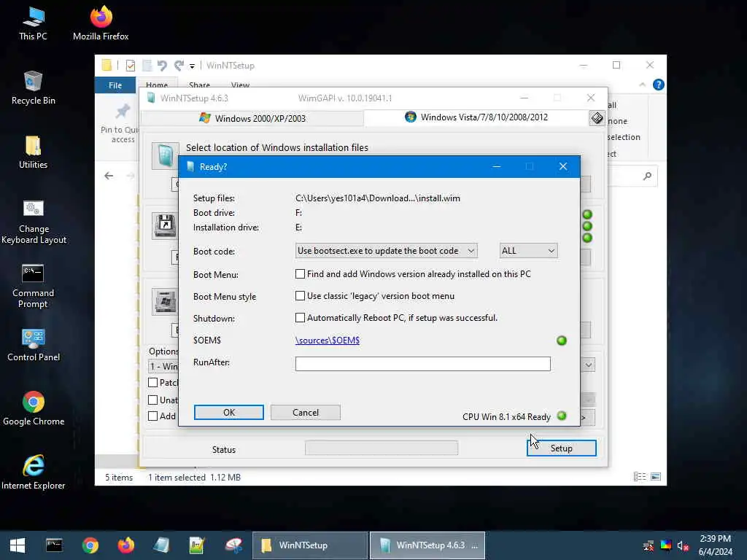Click the CPU Ready green indicator

tap(562, 416)
